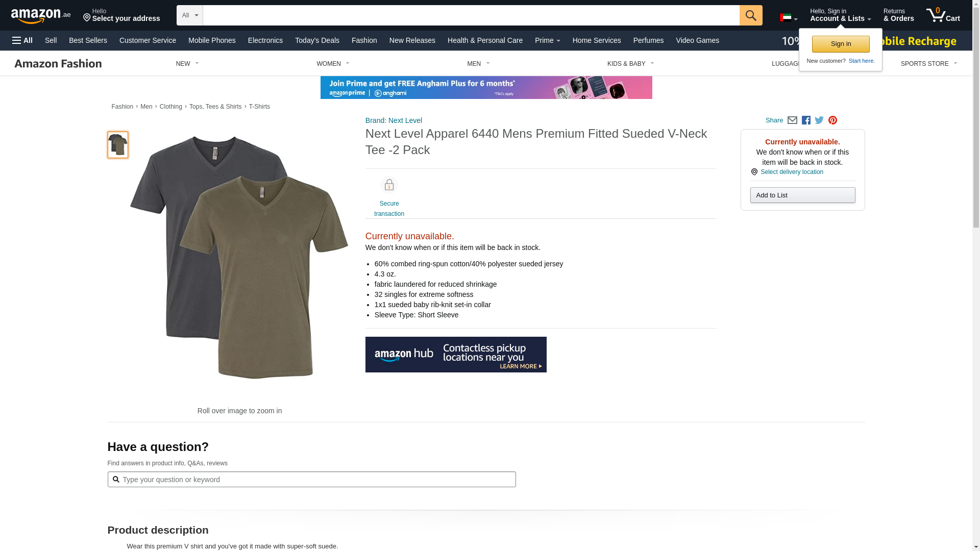Go to Best Sellers
980x551 pixels.
88,40
